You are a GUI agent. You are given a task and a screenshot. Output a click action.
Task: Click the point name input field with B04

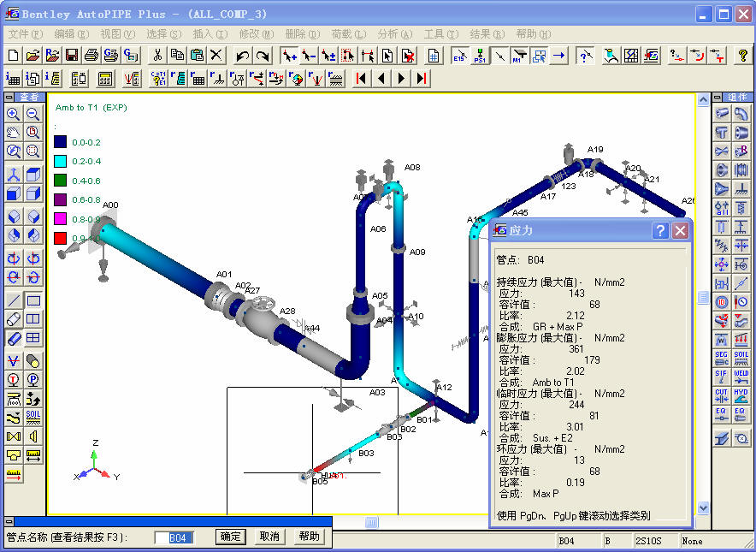[x=174, y=537]
